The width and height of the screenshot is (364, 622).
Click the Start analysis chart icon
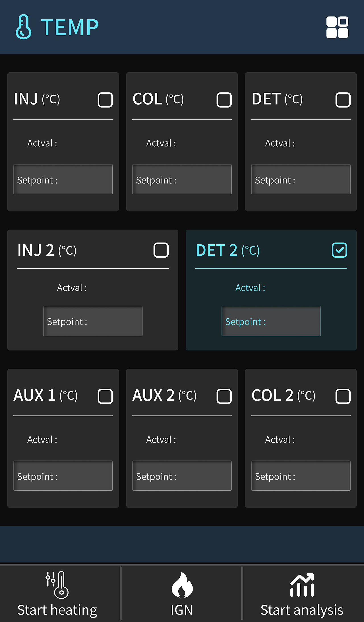point(302,585)
